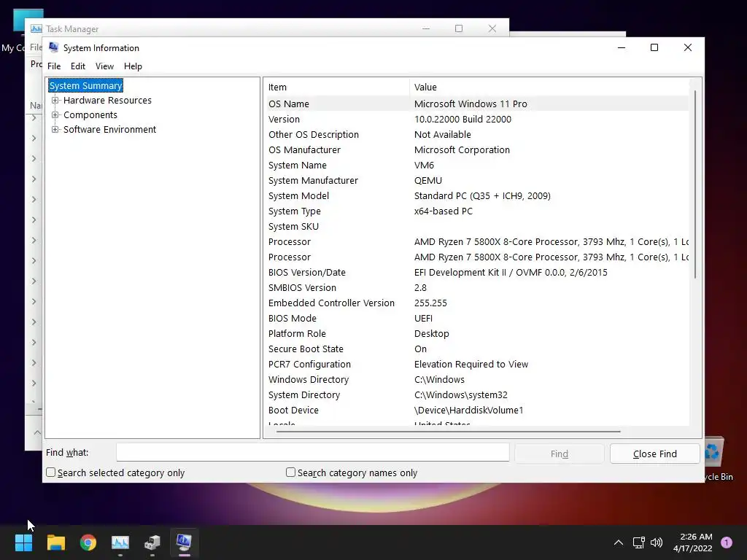Click Task Manager's fewer details arrow
The height and width of the screenshot is (560, 747).
(36, 432)
